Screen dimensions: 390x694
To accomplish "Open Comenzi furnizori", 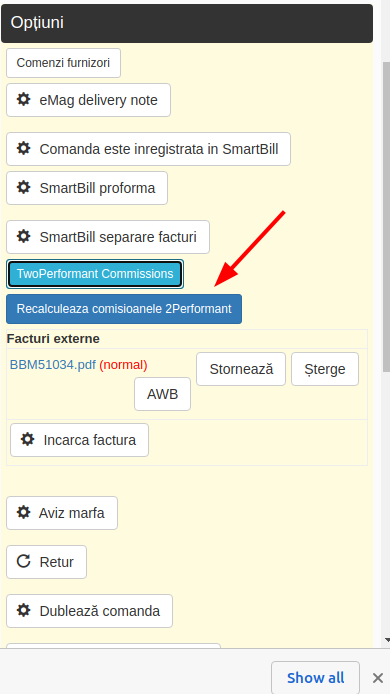I will pos(63,63).
